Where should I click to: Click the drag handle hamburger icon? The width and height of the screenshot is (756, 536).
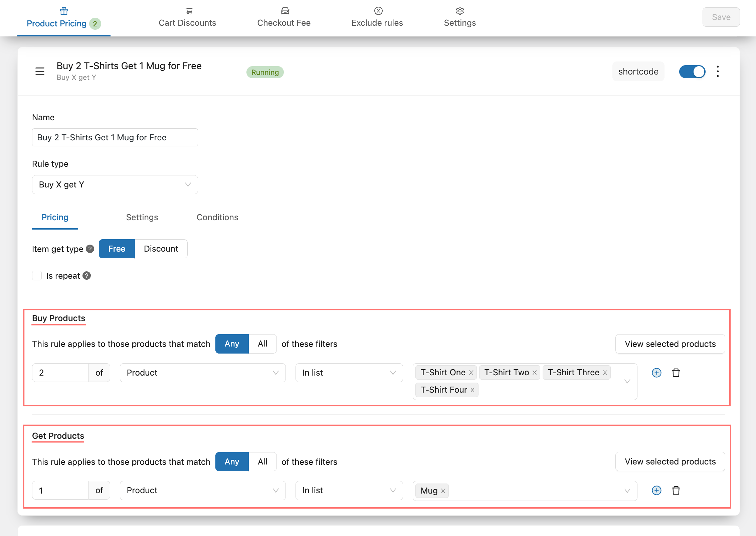coord(40,71)
